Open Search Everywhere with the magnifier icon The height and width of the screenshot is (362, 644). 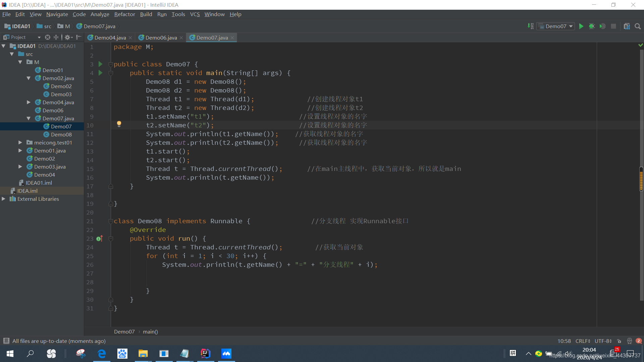click(638, 26)
